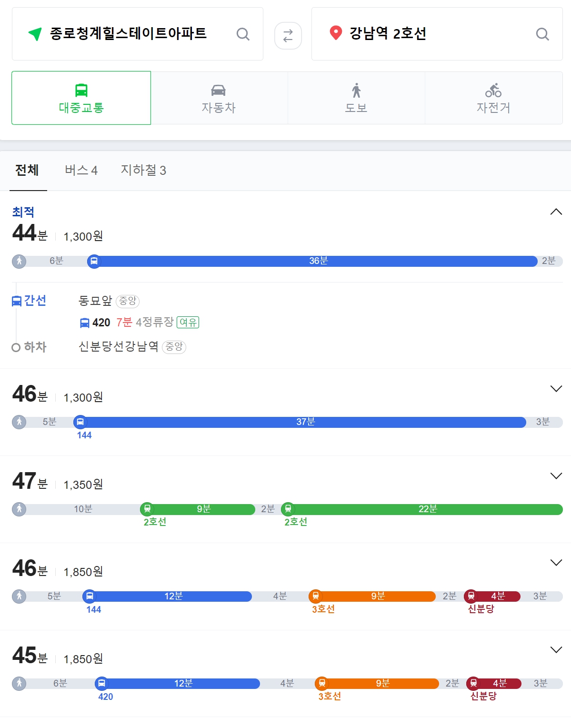Viewport: 571px width, 728px height.
Task: Click the 44분 duration text
Action: point(30,233)
